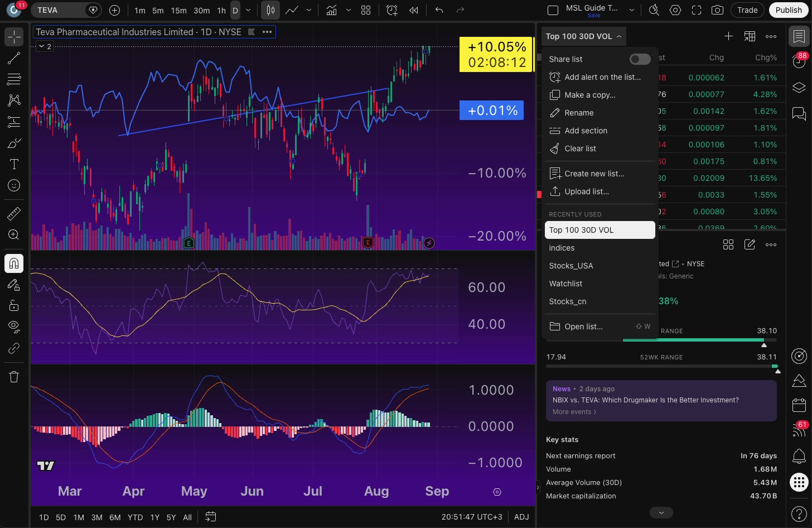The height and width of the screenshot is (528, 812).
Task: Open the forecasting and measurement tools
Action: click(14, 122)
